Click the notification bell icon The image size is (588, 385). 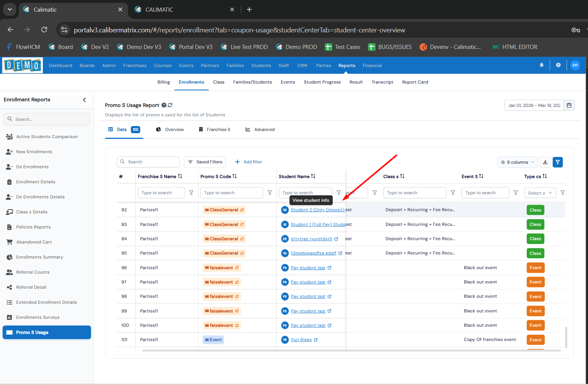[541, 65]
